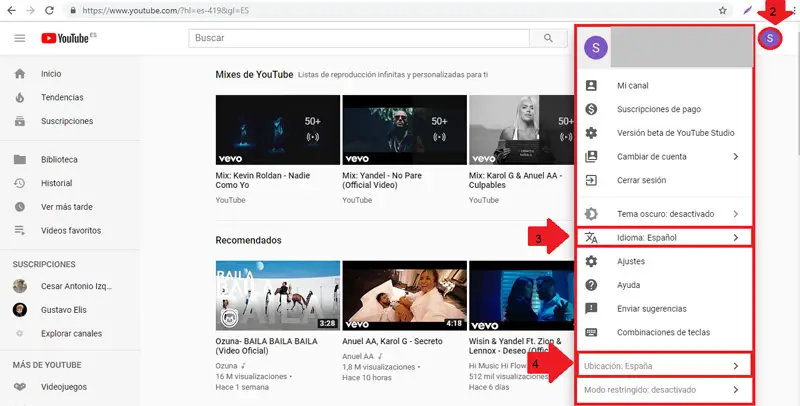This screenshot has width=800, height=406.
Task: Expand Tema oscuro submenu arrow
Action: 736,214
